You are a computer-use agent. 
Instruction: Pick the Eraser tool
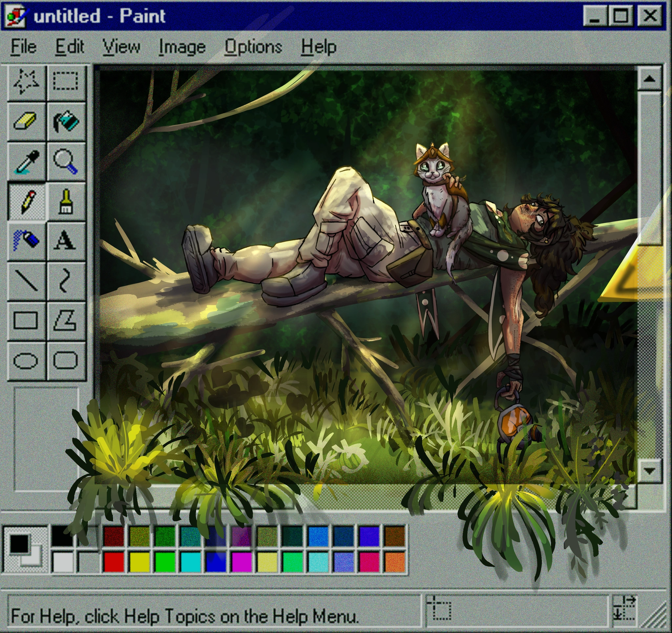(x=26, y=121)
